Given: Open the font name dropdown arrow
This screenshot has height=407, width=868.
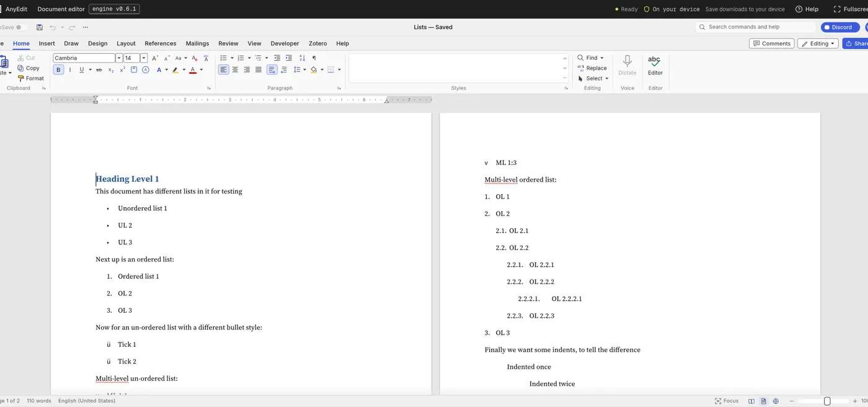Looking at the screenshot, I should click(119, 58).
